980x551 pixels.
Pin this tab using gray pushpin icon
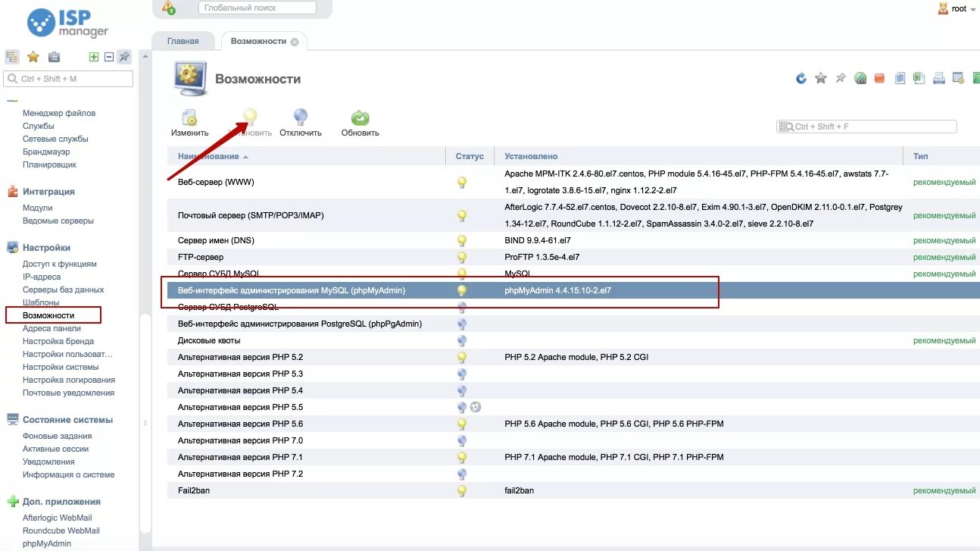point(841,78)
